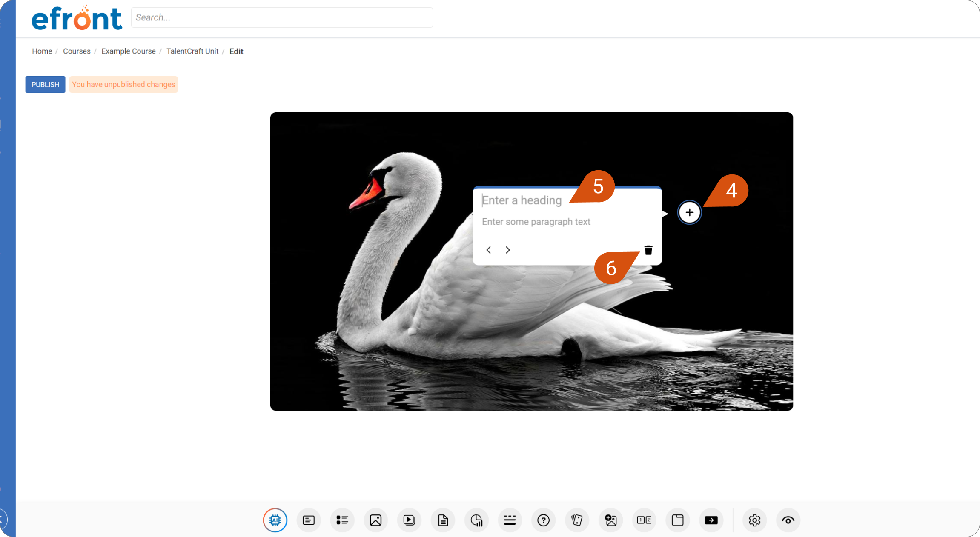Click the AI content generator icon
This screenshot has height=537, width=980.
(x=275, y=520)
